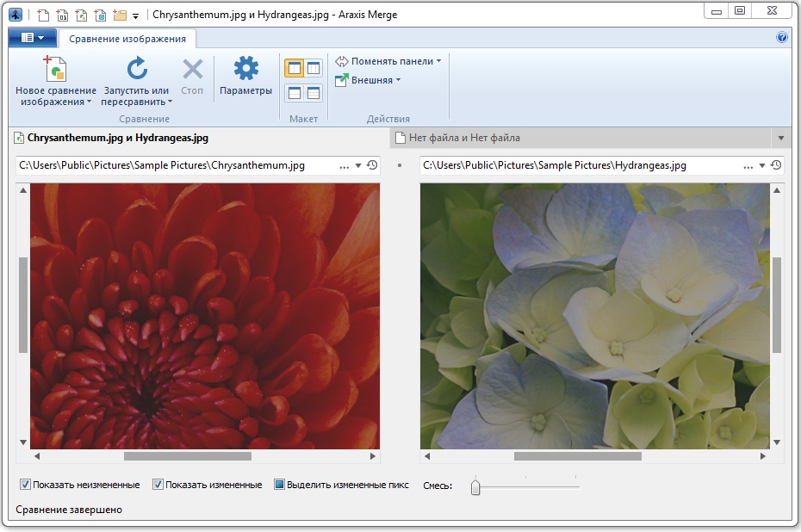The width and height of the screenshot is (801, 532).
Task: Browse for right file with ellipsis button
Action: [x=748, y=166]
